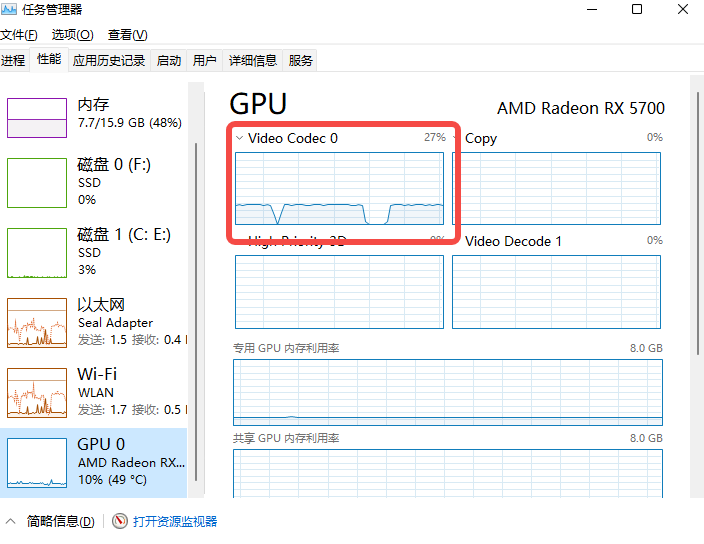Open the Video Codec 0 engine dropdown
This screenshot has width=704, height=544.
240,138
